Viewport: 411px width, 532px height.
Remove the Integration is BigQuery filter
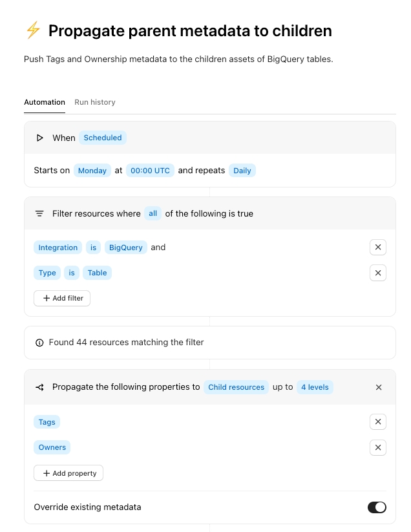pyautogui.click(x=378, y=248)
